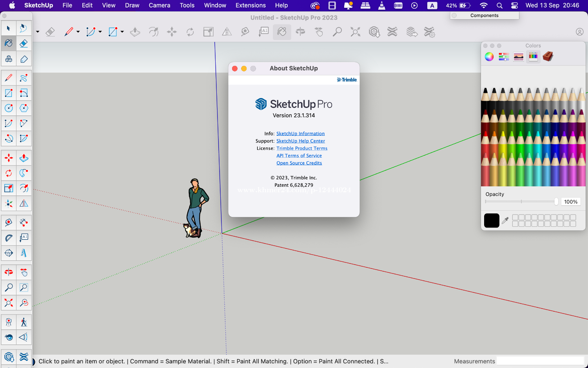Screen dimensions: 588x368
Task: Switch to color sliders tab in Colors
Action: point(504,56)
